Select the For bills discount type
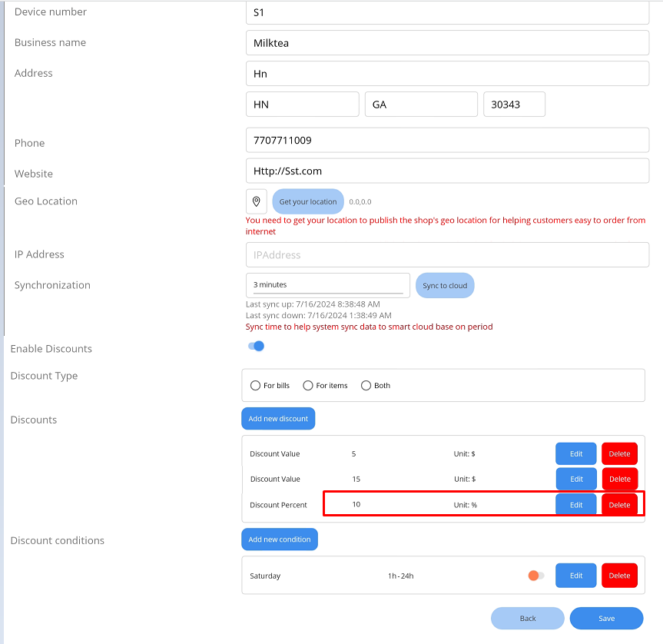Screen dimensions: 663x644 tap(256, 386)
